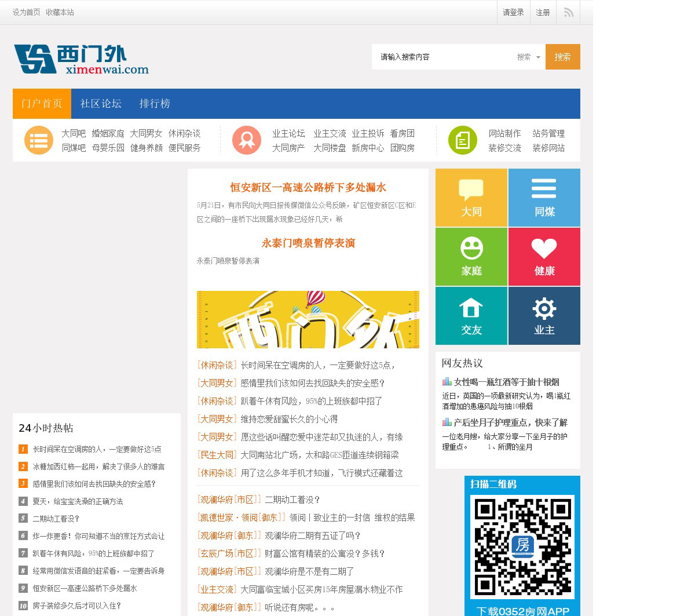Click the orange list category icon
This screenshot has width=695, height=616.
(39, 140)
